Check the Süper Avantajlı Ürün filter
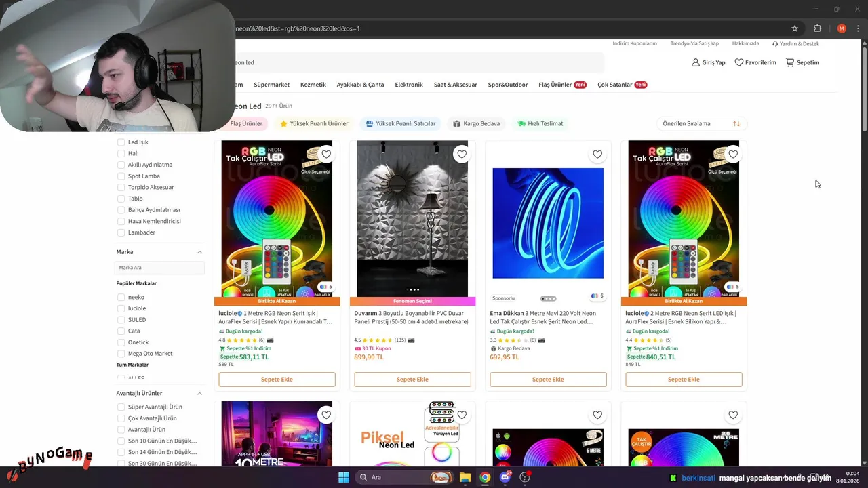The height and width of the screenshot is (488, 868). [121, 407]
